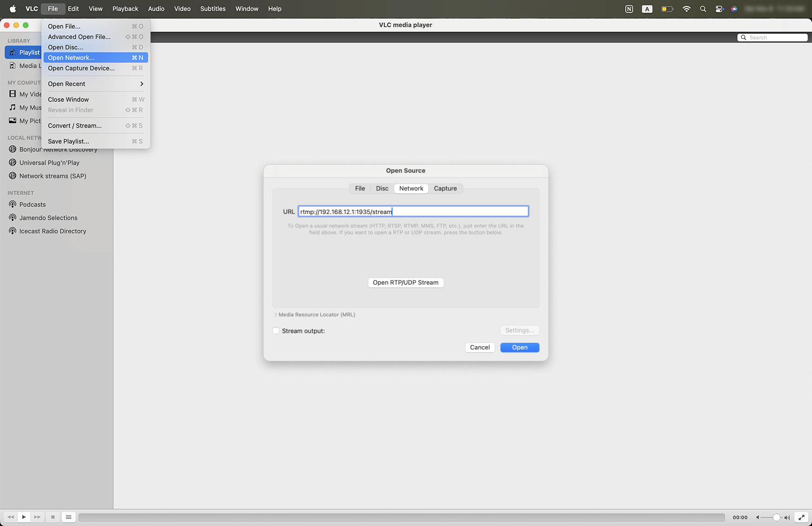Image resolution: width=812 pixels, height=526 pixels.
Task: Click the fast-forward playback button
Action: pyautogui.click(x=37, y=517)
